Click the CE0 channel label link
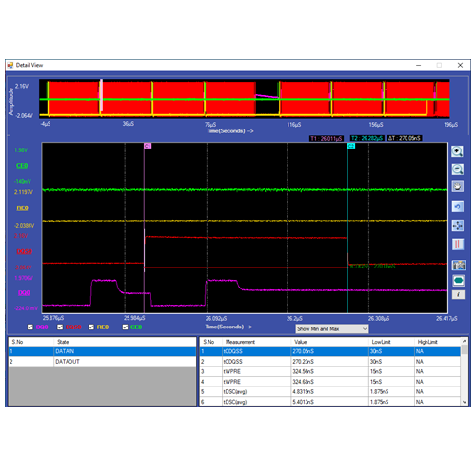Screen dimensions: 476x476 [x=22, y=166]
